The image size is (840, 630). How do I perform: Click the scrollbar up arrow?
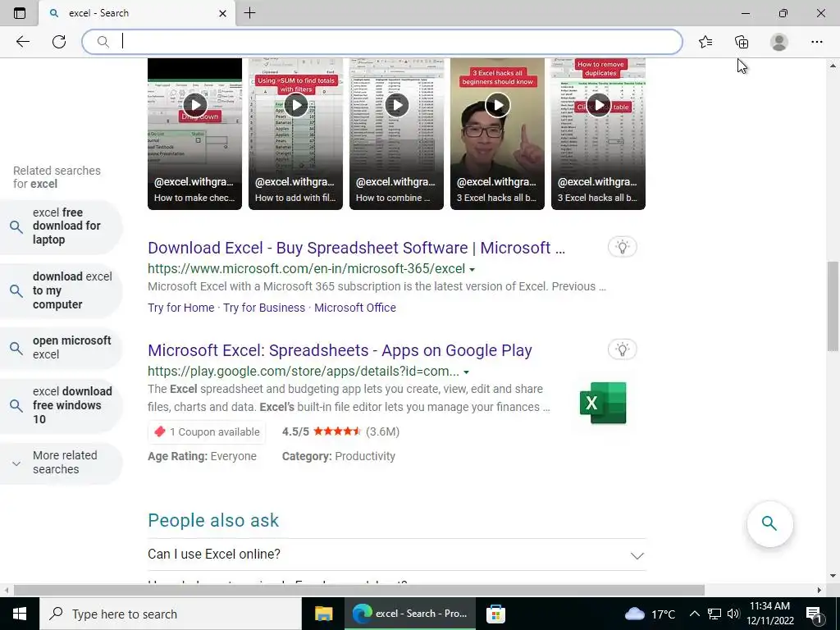click(x=833, y=66)
